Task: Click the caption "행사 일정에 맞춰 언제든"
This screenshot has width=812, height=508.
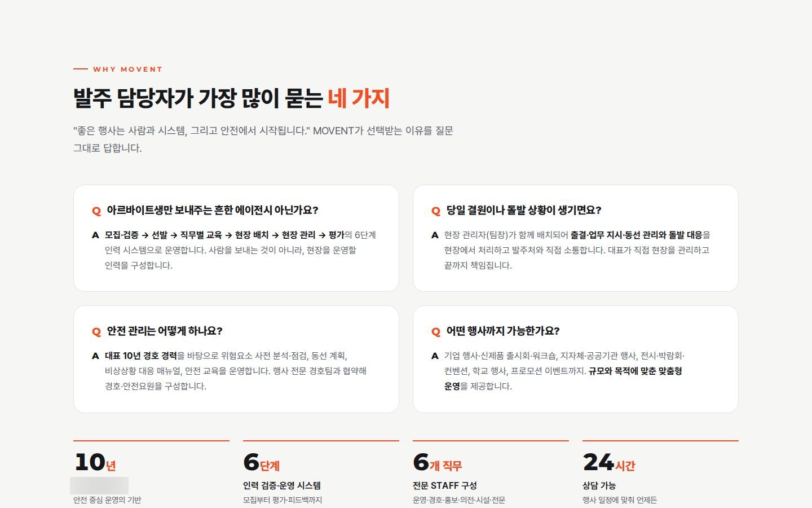Action: point(620,500)
